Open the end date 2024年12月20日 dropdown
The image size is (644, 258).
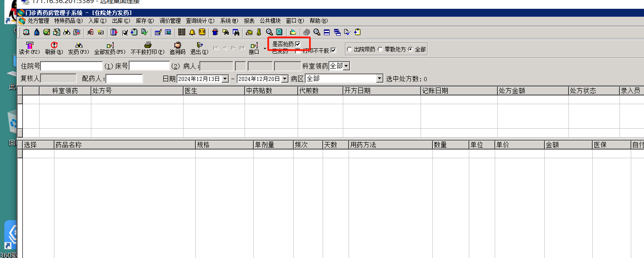284,79
